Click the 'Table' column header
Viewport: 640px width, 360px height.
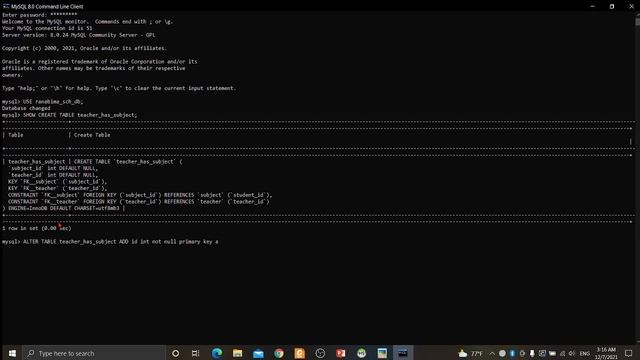16,135
